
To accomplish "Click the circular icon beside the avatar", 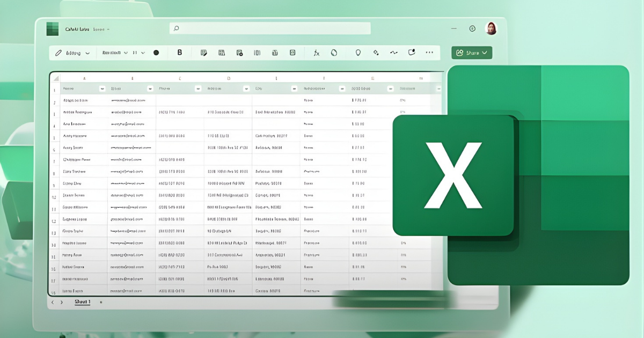I will pyautogui.click(x=472, y=28).
